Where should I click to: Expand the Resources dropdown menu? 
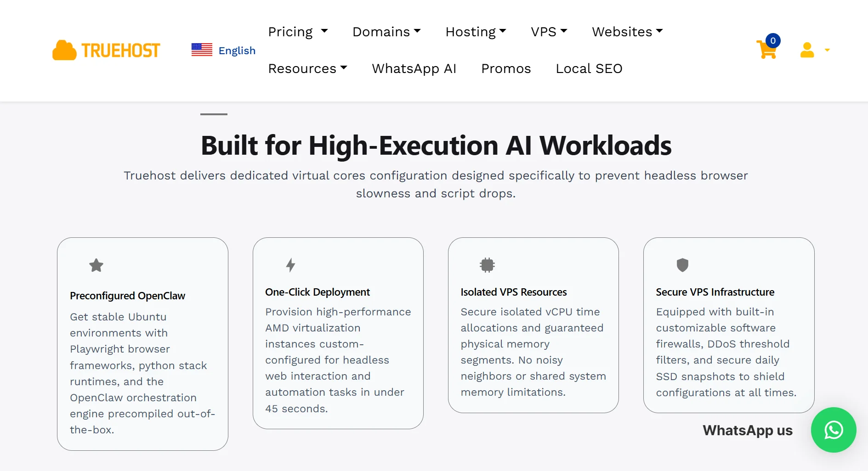click(307, 68)
